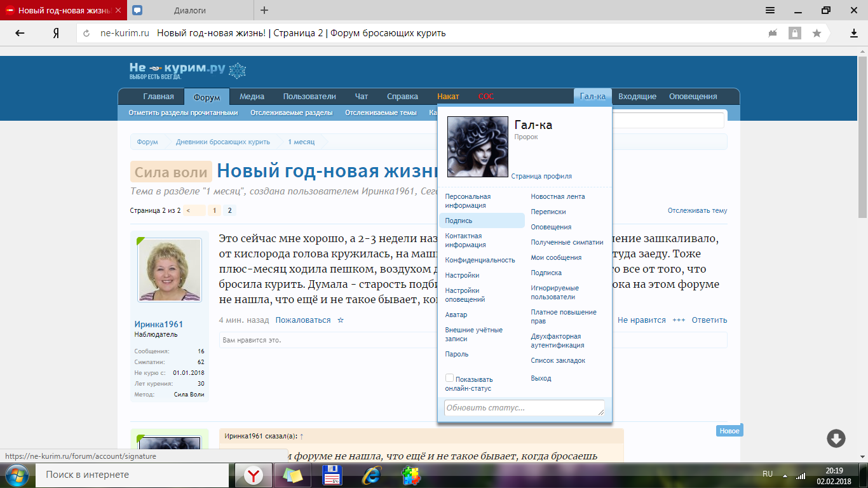Select 'Подпись' menu item
The height and width of the screenshot is (488, 868).
pos(482,220)
